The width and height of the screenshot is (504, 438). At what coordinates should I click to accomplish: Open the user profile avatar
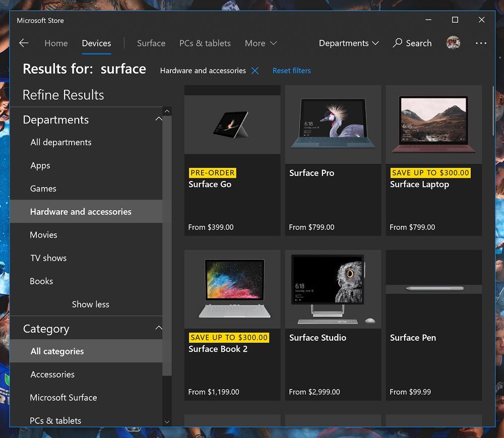[x=453, y=43]
